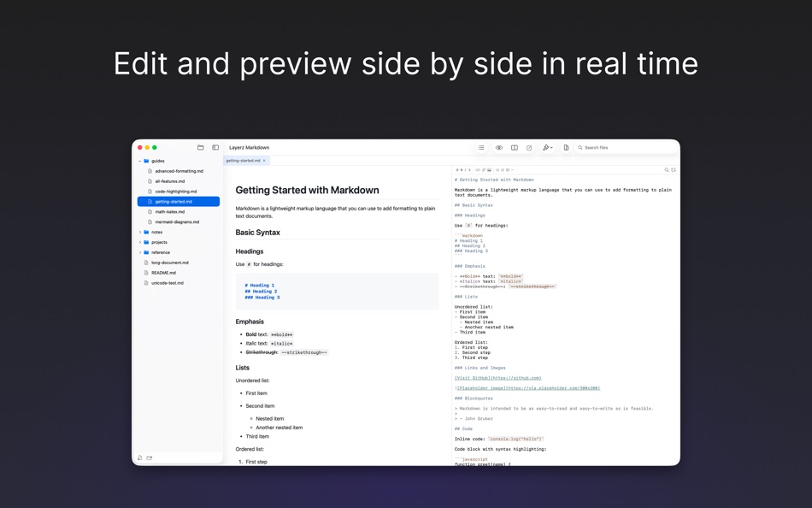Click 'Another nested item' in the preview
Viewport: 812px width, 508px height.
(x=279, y=428)
